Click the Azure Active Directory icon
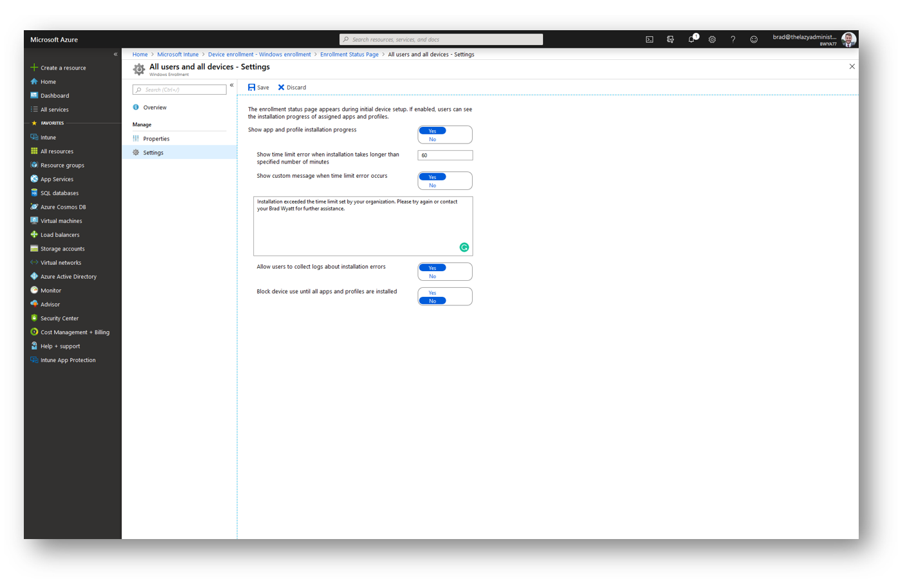Screen dimensions: 898x588 34,276
